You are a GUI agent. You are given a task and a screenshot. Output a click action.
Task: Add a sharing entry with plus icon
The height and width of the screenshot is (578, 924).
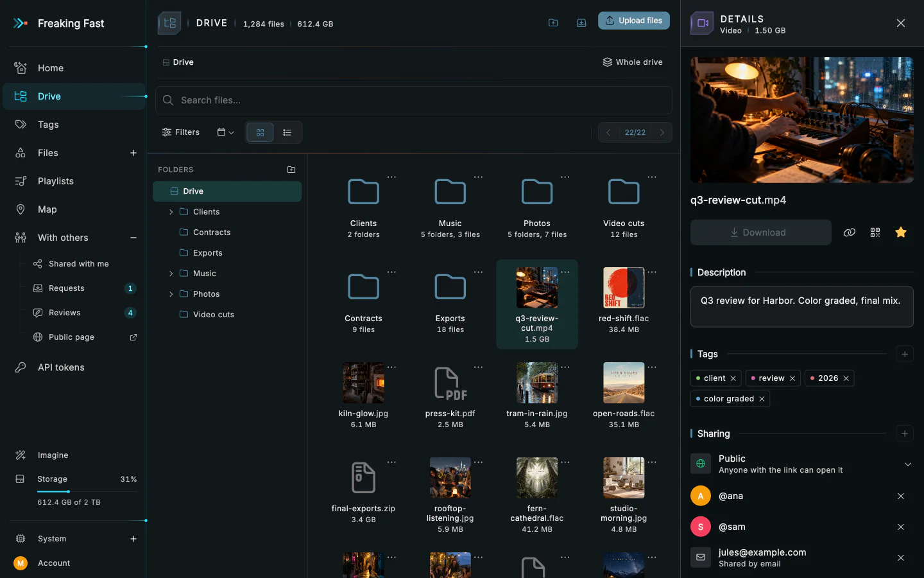click(x=905, y=433)
